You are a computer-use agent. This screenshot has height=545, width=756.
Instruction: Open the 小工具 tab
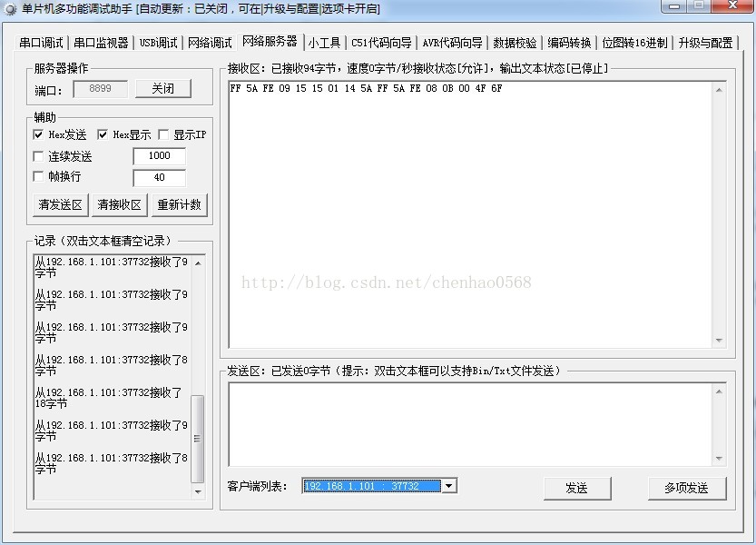pos(324,42)
